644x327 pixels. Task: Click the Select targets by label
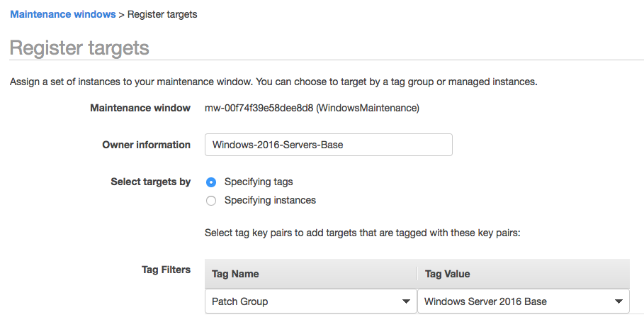150,182
